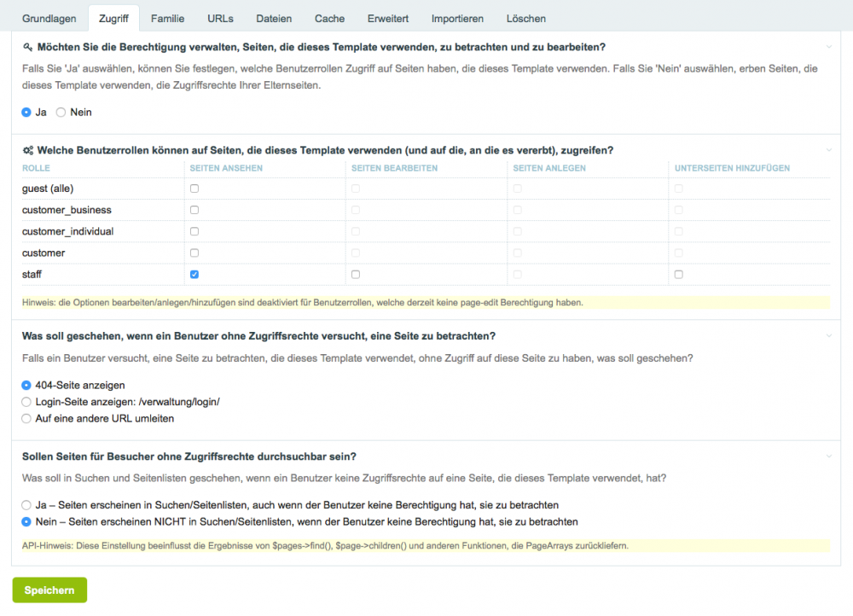This screenshot has width=853, height=616.
Task: Go to the Erweitert tab
Action: [x=388, y=18]
